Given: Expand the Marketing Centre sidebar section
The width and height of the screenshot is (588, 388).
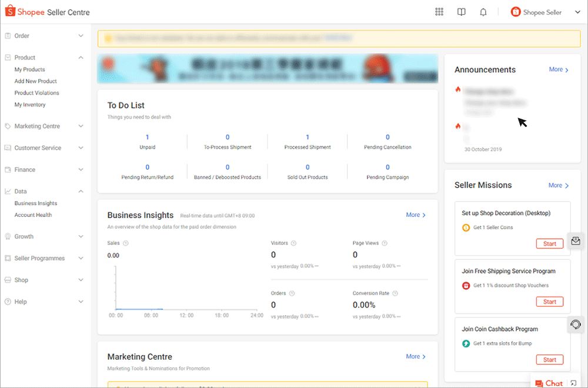Looking at the screenshot, I should click(x=36, y=126).
